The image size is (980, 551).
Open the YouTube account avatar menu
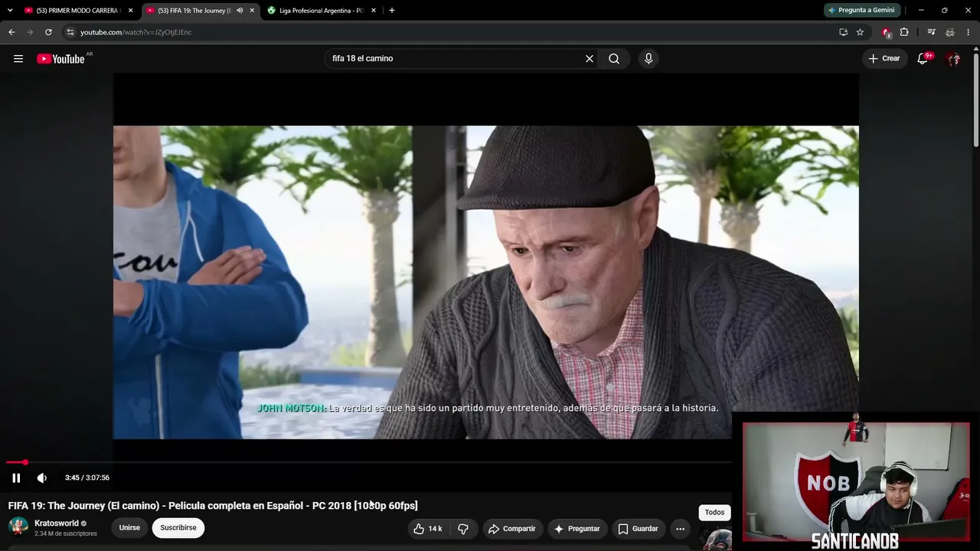tap(953, 59)
